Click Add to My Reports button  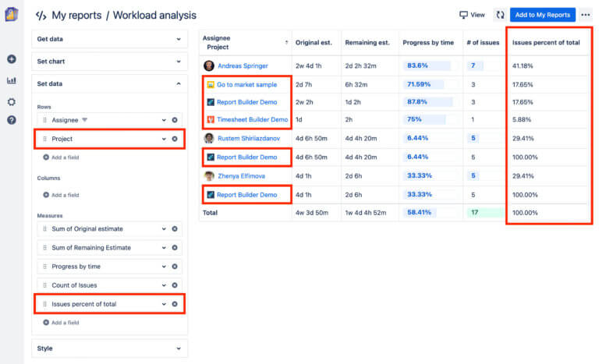coord(543,15)
